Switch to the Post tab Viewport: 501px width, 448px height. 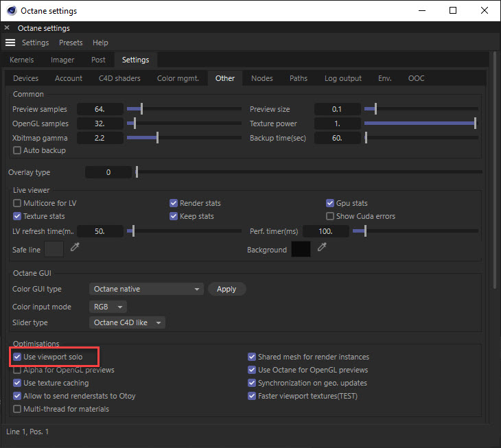tap(98, 60)
